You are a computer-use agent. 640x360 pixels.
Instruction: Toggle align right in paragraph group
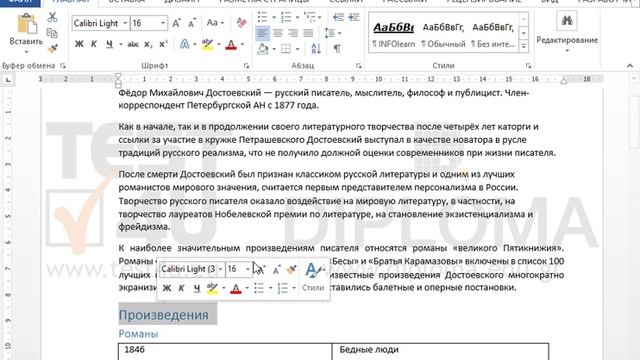[x=293, y=33]
